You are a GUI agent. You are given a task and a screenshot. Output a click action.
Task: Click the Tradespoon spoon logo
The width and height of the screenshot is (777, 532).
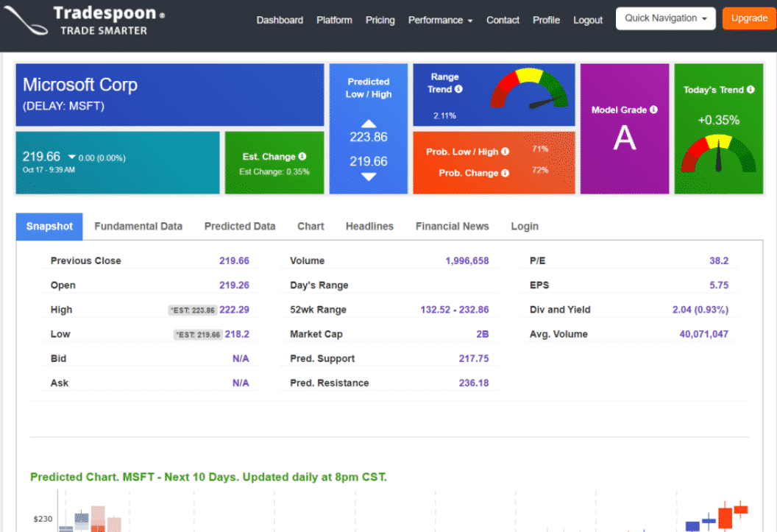[26, 21]
